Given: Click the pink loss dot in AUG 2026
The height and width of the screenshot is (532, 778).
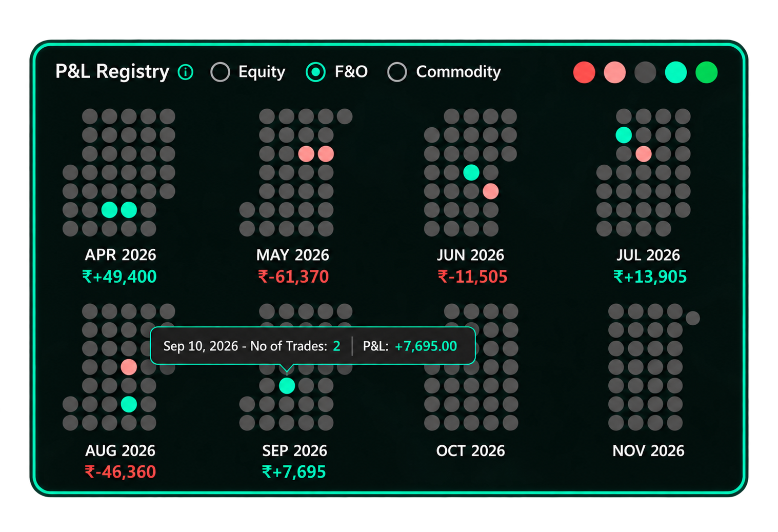Looking at the screenshot, I should [x=129, y=367].
